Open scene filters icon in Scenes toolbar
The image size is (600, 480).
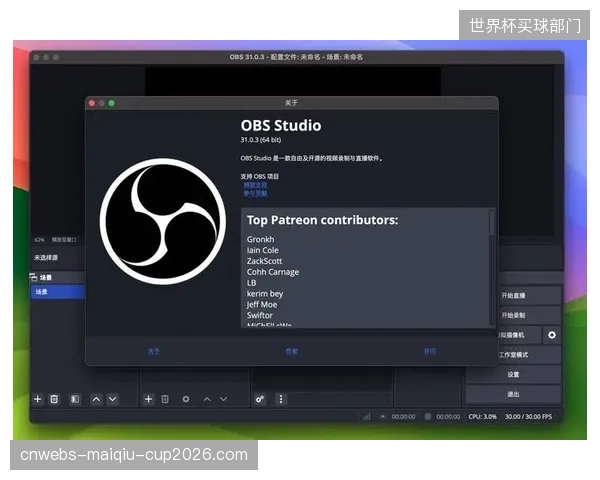(x=75, y=399)
